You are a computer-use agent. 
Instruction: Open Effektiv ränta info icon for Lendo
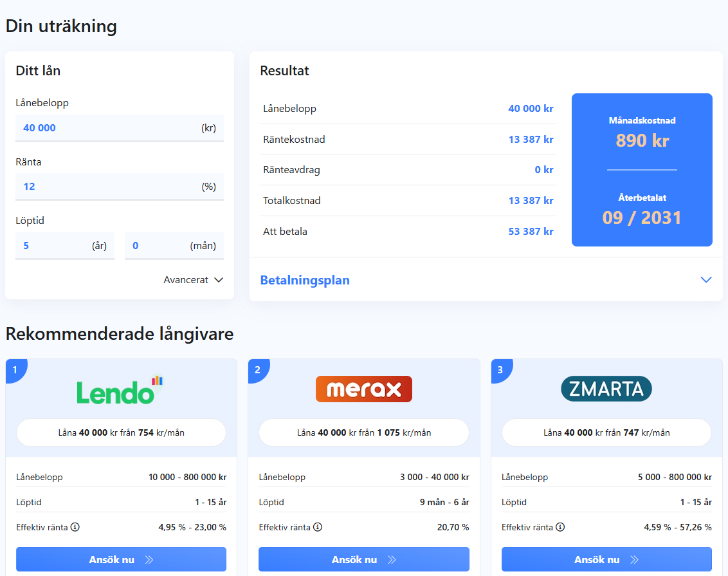pyautogui.click(x=75, y=527)
